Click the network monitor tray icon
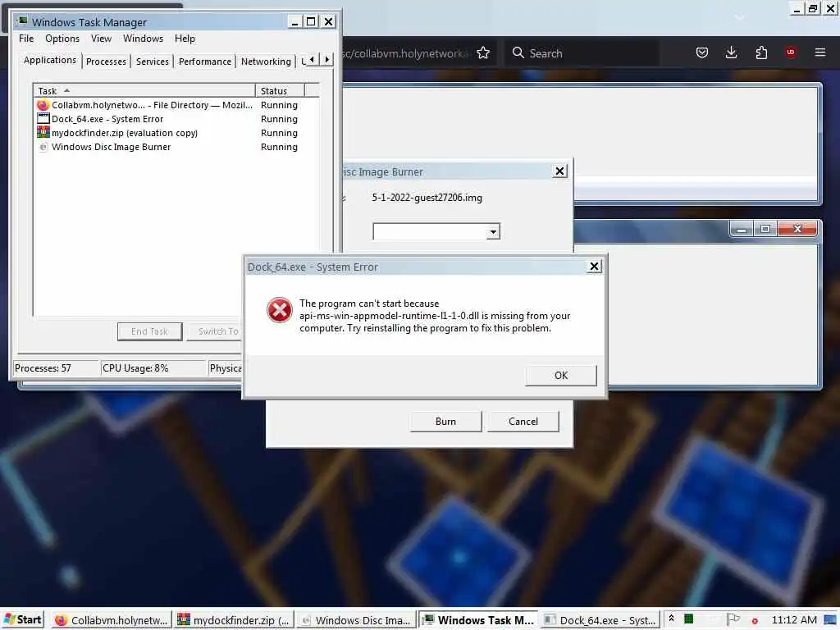The height and width of the screenshot is (630, 840). pyautogui.click(x=830, y=620)
